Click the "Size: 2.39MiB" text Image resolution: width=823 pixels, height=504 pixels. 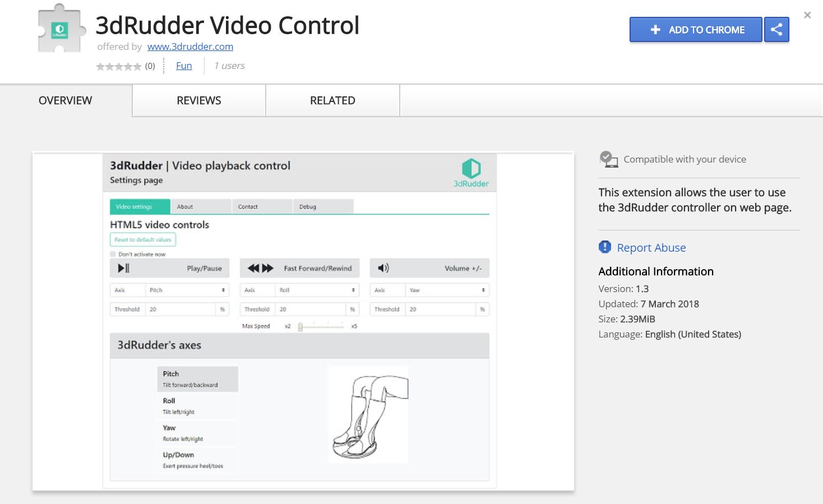(627, 319)
